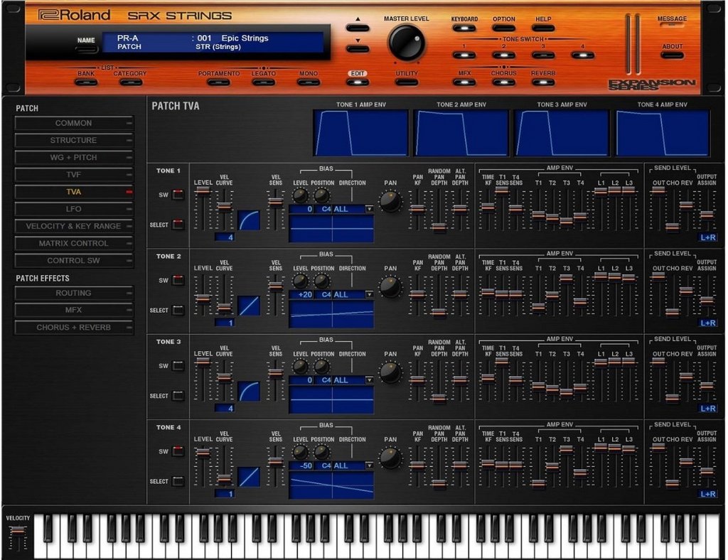Click Tone 2 velocity curve graphic
The height and width of the screenshot is (560, 728).
(x=249, y=306)
